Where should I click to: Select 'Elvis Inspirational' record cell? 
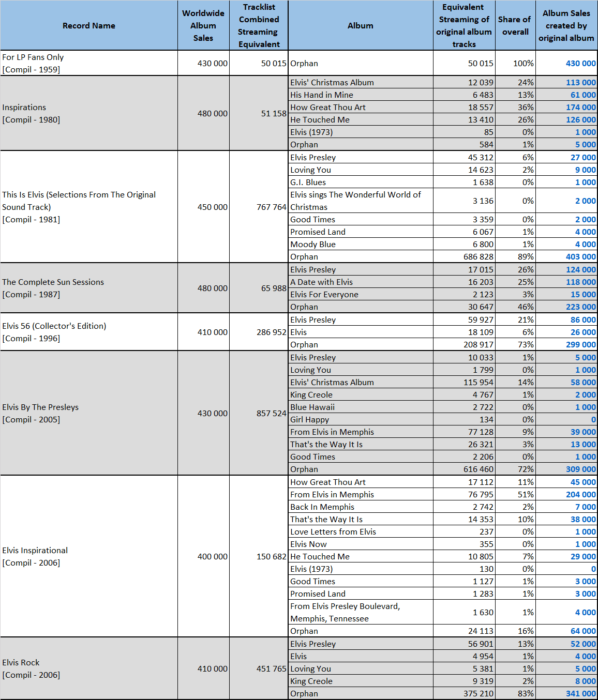click(89, 556)
